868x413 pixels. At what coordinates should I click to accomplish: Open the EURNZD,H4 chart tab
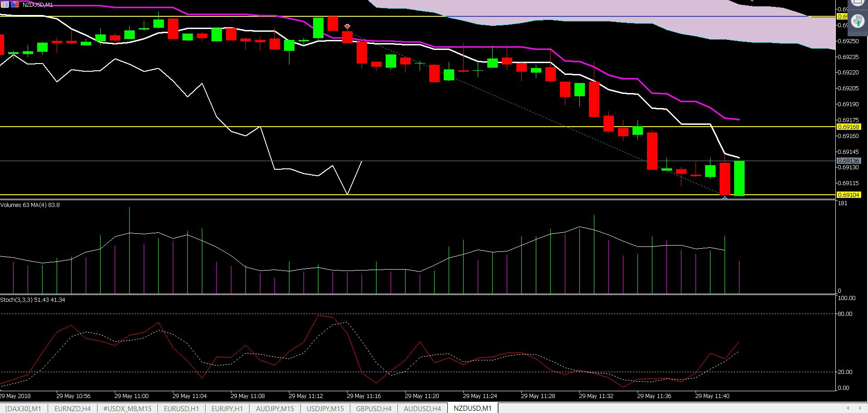(73, 408)
